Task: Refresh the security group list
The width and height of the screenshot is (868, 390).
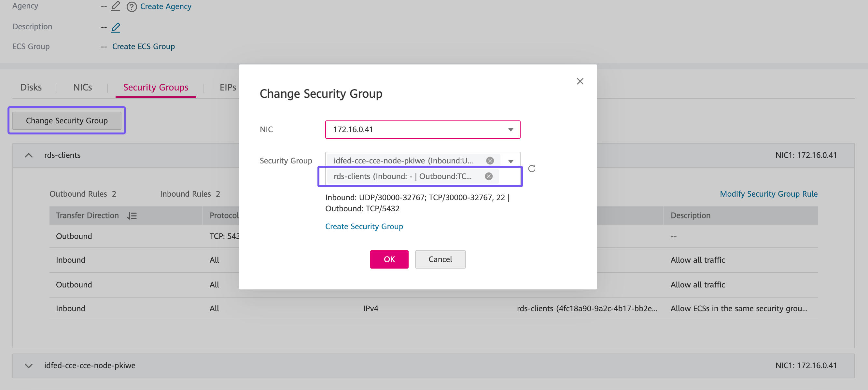Action: tap(532, 168)
